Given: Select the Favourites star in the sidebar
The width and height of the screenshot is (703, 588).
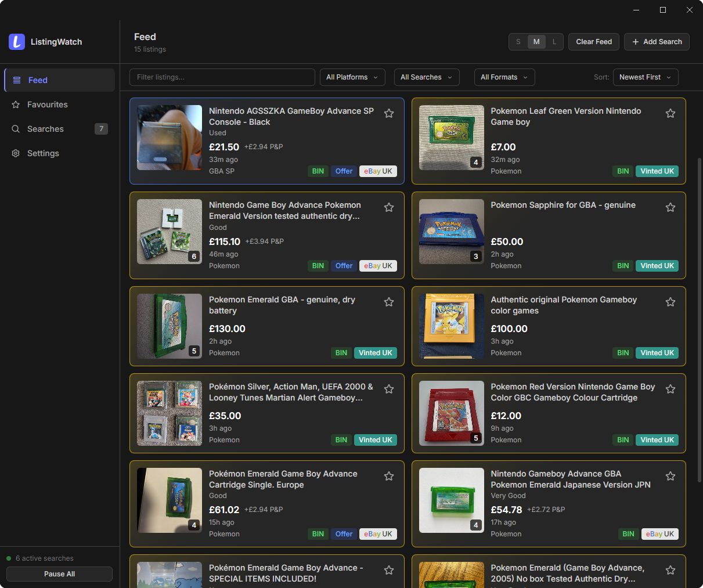Looking at the screenshot, I should [x=16, y=104].
